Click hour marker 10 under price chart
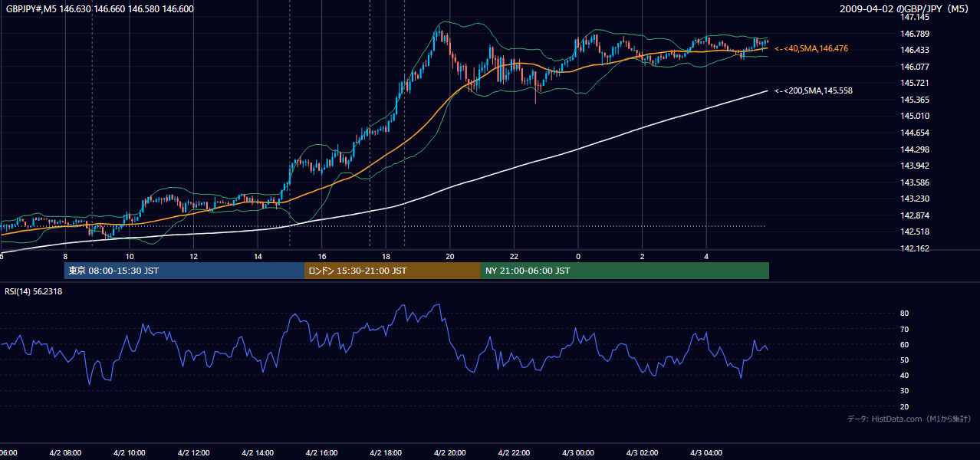980x460 pixels. 130,256
